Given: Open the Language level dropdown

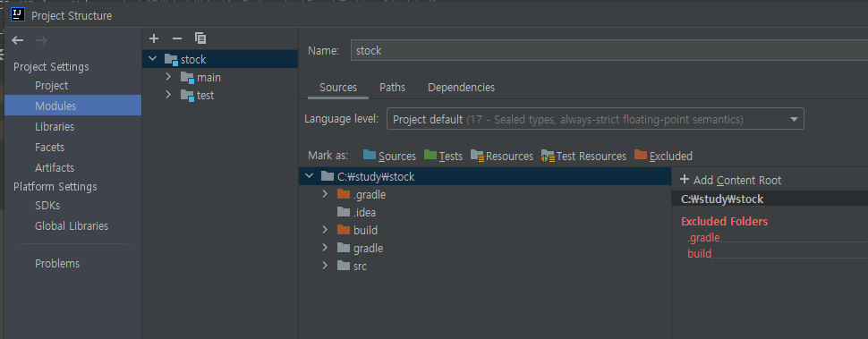Looking at the screenshot, I should coord(595,119).
